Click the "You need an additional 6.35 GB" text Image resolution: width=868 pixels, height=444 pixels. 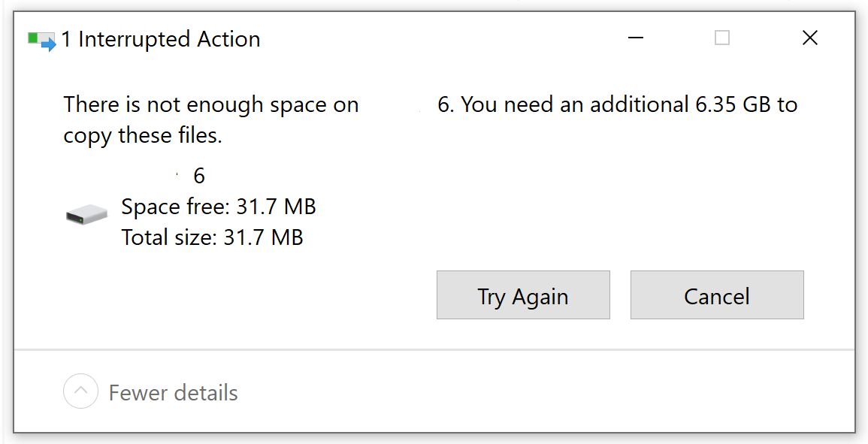(x=576, y=104)
